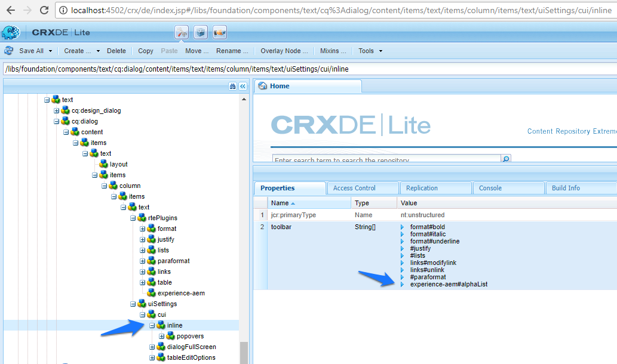The image size is (617, 364).
Task: Expand the dialogFullScreen tree node
Action: pyautogui.click(x=152, y=347)
